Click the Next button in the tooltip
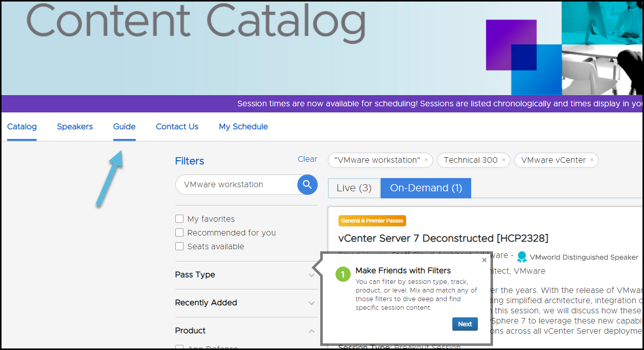The width and height of the screenshot is (644, 350). tap(465, 324)
